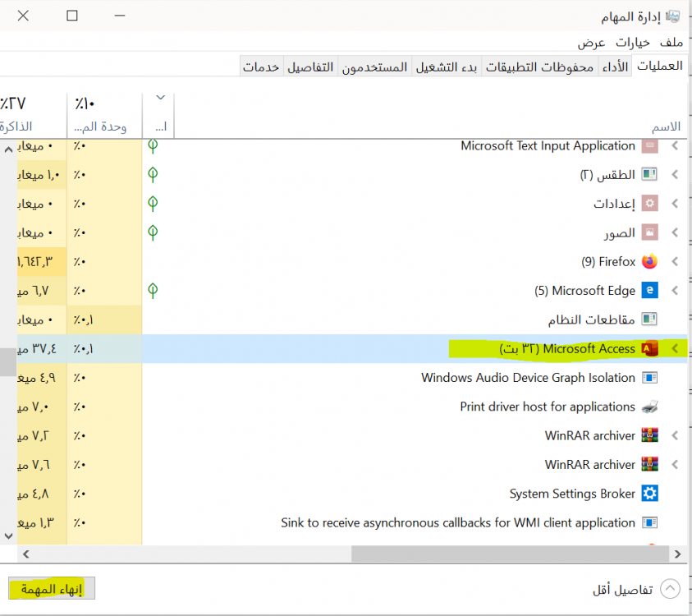
Task: Click the horizontal scrollbar left arrow
Action: point(26,554)
